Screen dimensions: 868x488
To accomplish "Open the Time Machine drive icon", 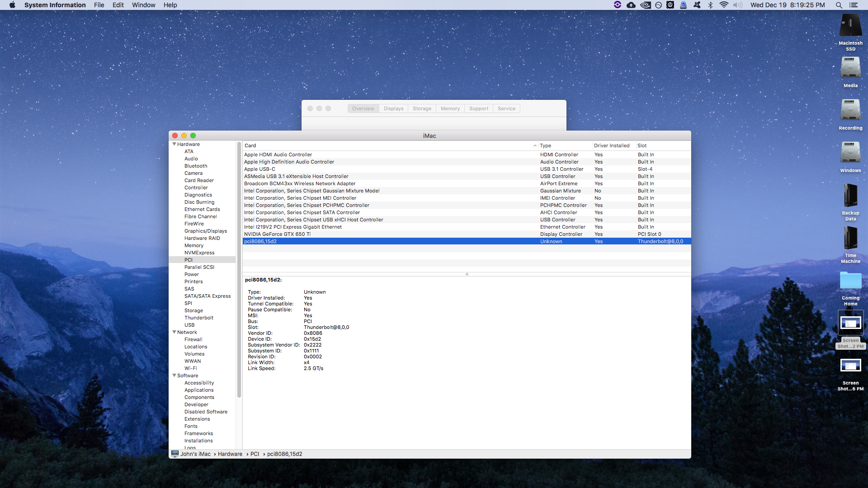I will point(850,239).
